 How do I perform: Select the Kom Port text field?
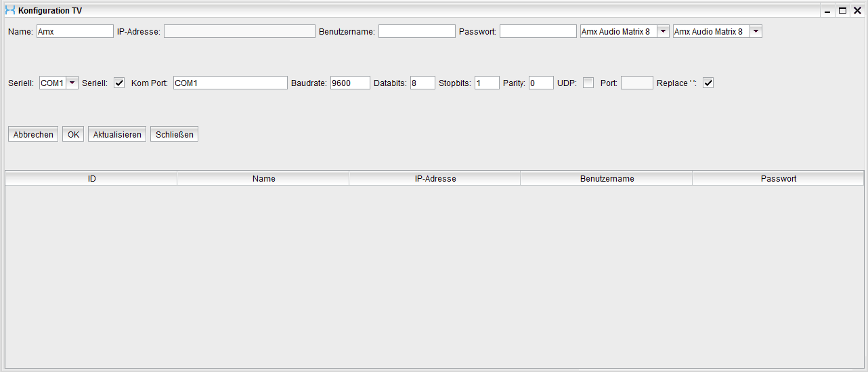pos(230,83)
